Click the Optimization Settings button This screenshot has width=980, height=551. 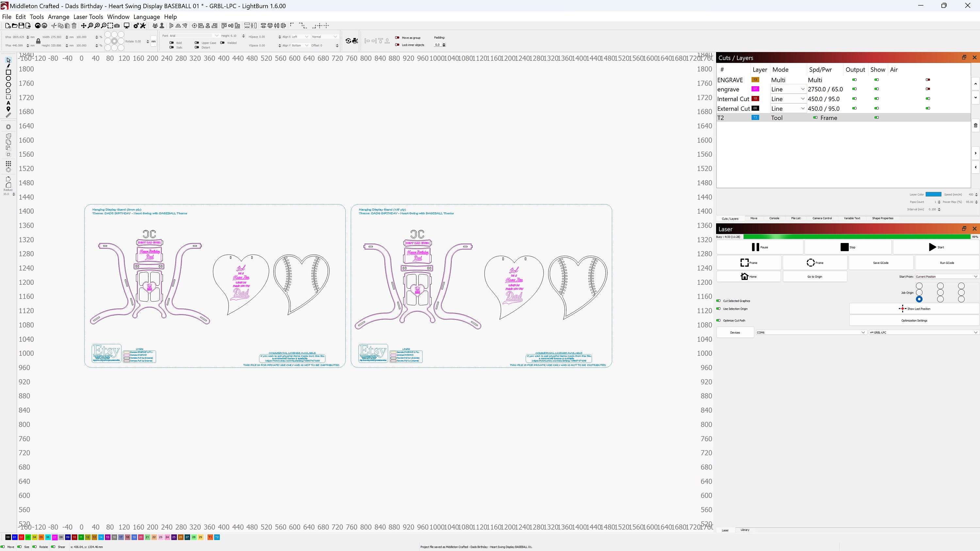[x=914, y=320]
